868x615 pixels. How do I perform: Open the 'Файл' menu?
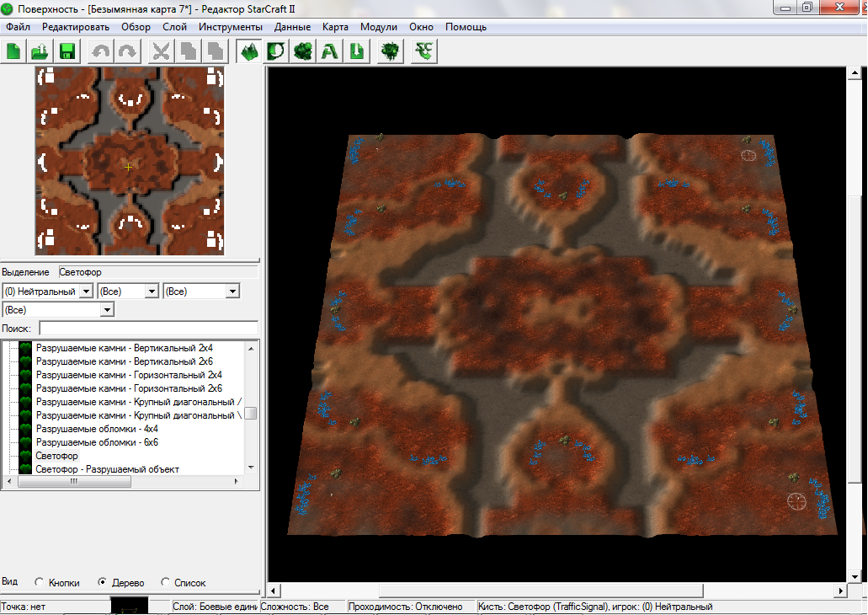(x=18, y=27)
